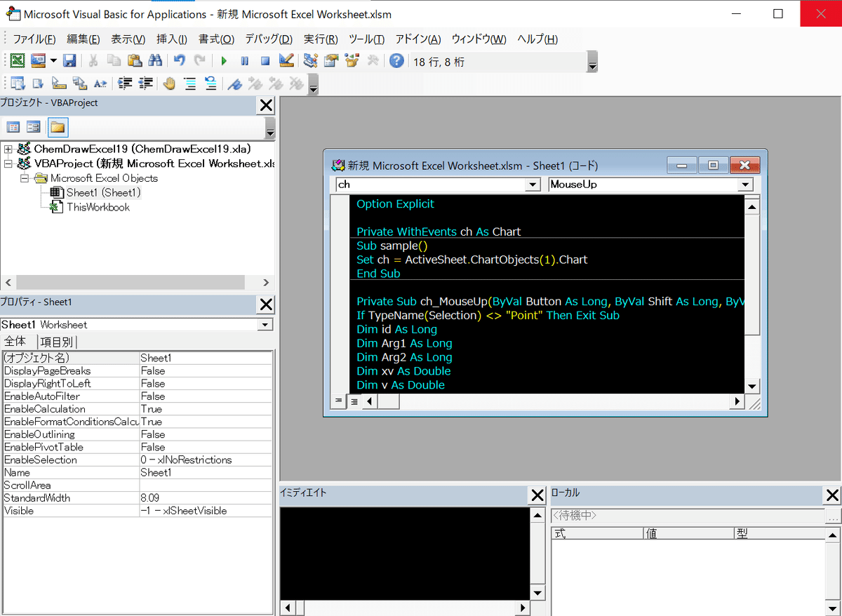Click View Code in the Project panel
842x616 pixels.
13,127
